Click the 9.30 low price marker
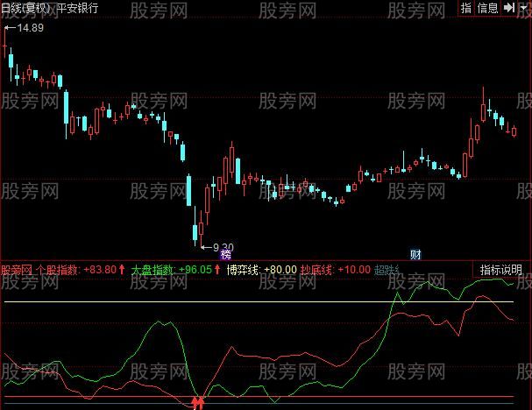The height and width of the screenshot is (410, 532). point(223,247)
